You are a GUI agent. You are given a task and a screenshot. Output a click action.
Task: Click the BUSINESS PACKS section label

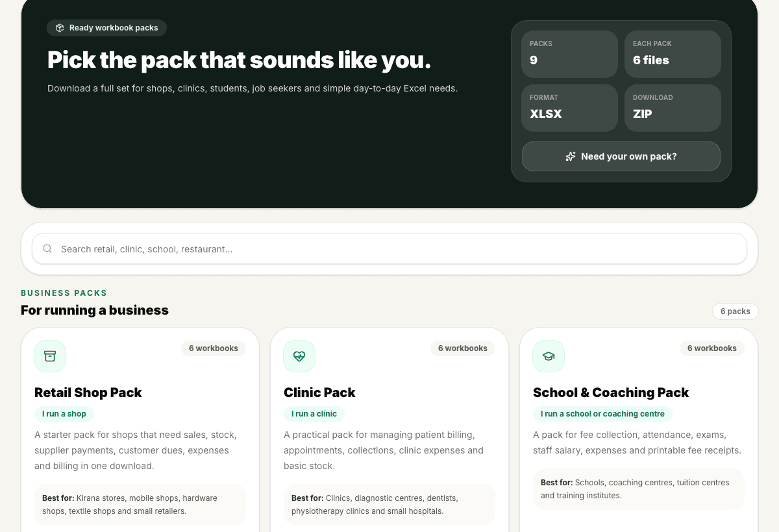tap(64, 293)
